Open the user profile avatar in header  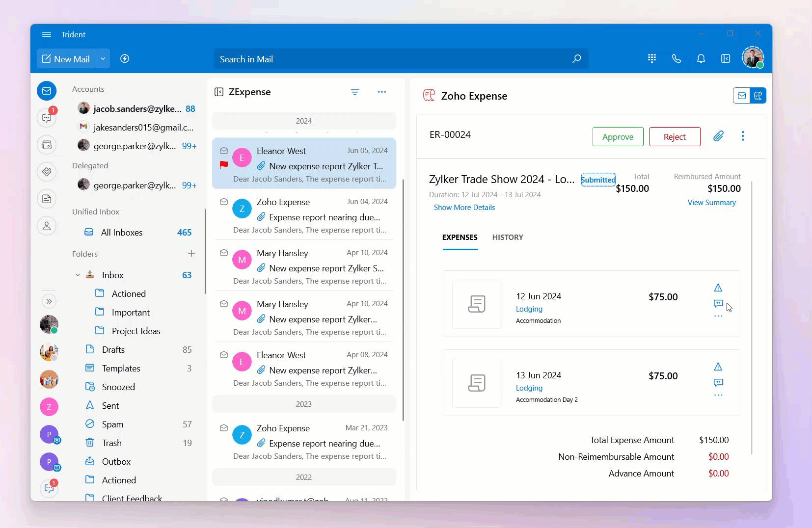point(753,57)
